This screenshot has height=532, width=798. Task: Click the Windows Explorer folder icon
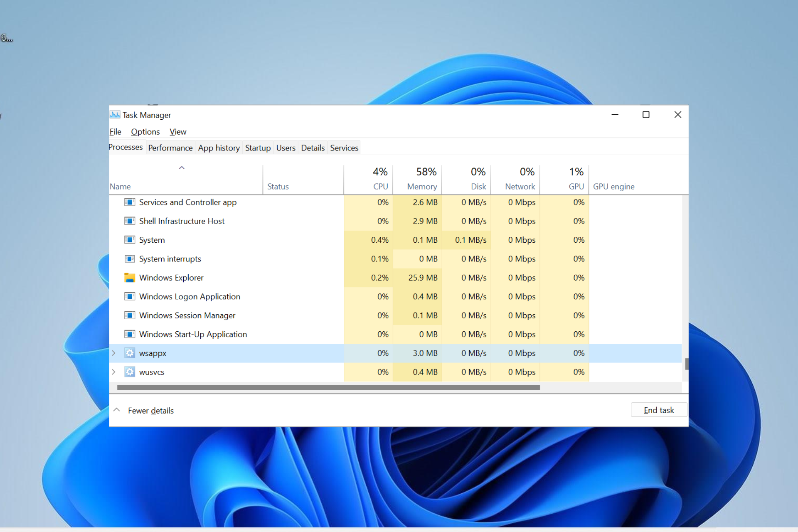[x=130, y=277]
